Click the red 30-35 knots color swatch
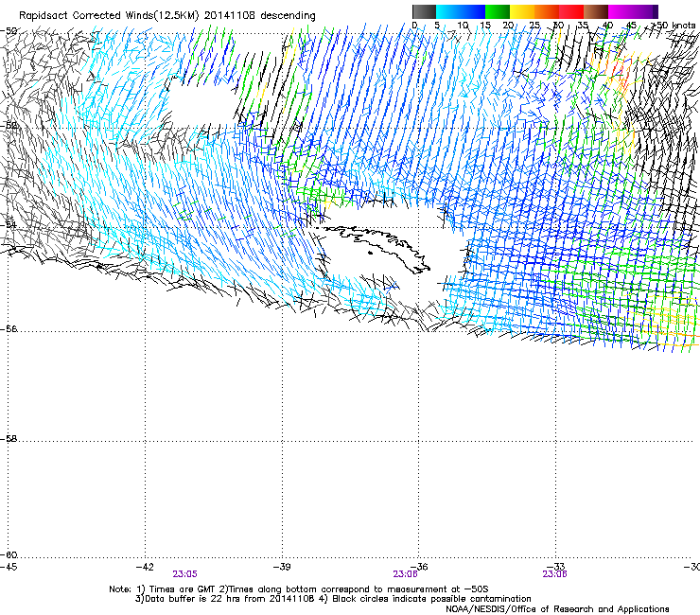This screenshot has width=700, height=615. 571,11
